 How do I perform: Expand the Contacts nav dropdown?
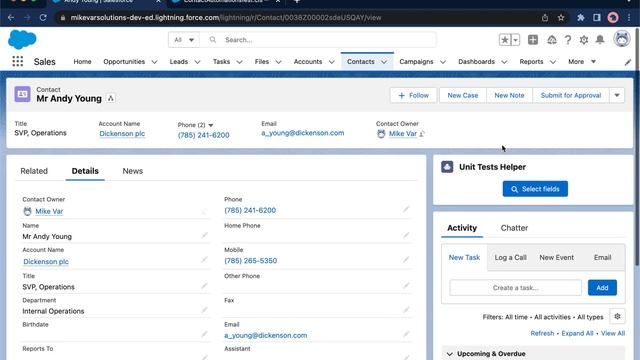384,62
